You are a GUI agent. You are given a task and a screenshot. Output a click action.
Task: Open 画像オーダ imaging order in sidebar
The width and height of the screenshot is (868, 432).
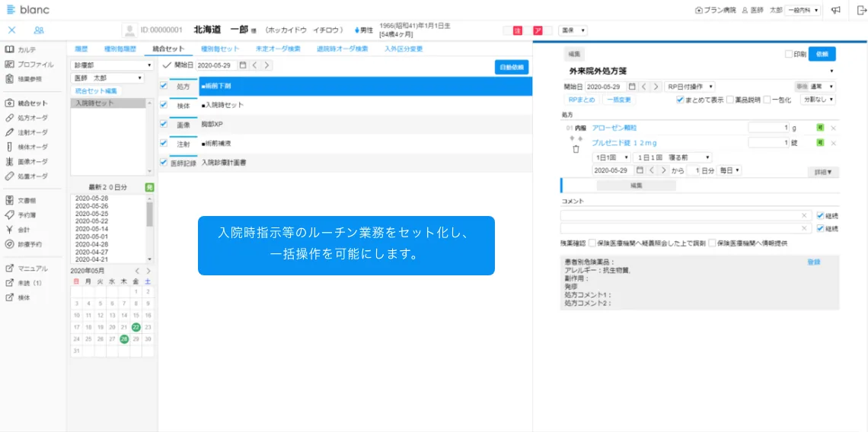[26, 161]
